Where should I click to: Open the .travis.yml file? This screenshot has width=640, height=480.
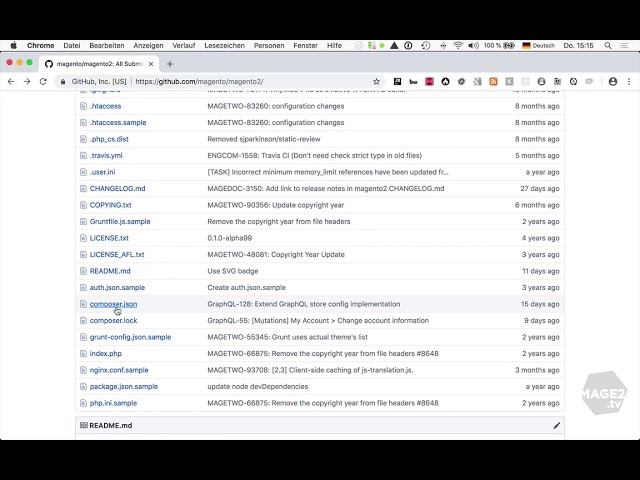pos(106,156)
